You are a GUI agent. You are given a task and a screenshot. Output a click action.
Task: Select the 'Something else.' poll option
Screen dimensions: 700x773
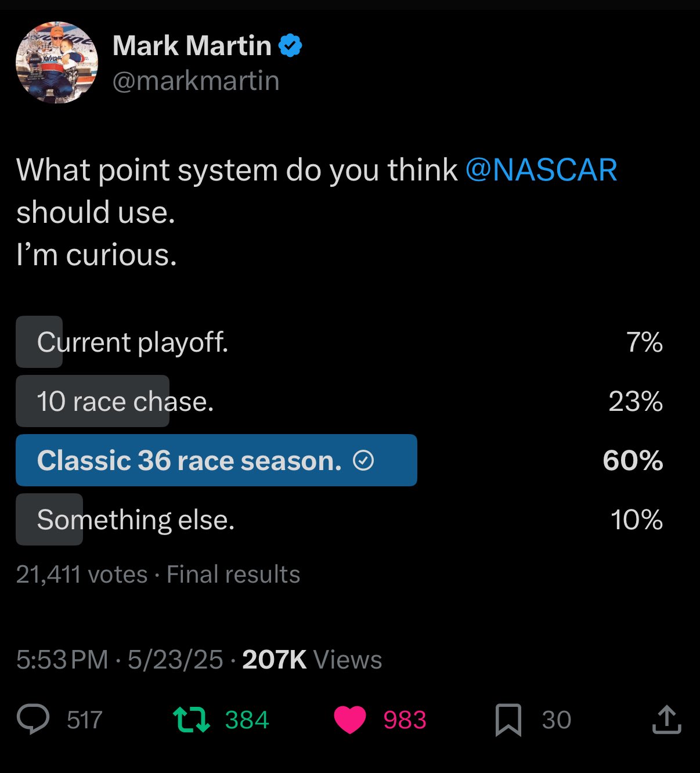click(136, 519)
